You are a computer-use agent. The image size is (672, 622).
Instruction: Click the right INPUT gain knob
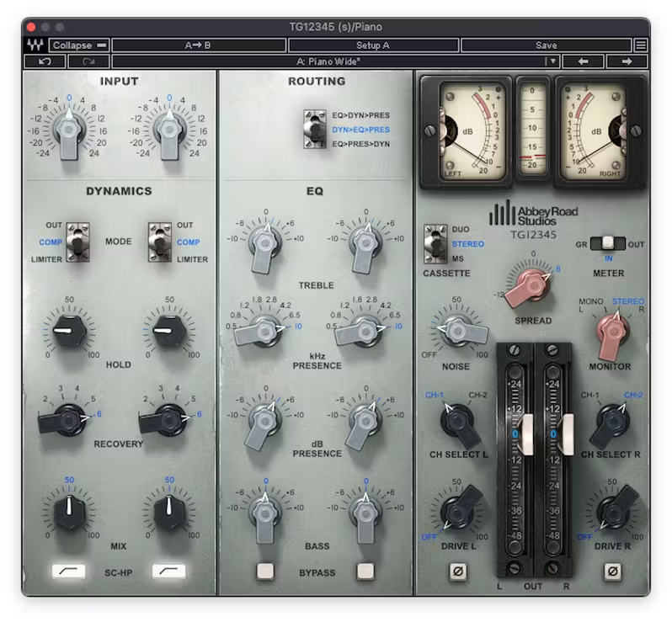tap(169, 129)
